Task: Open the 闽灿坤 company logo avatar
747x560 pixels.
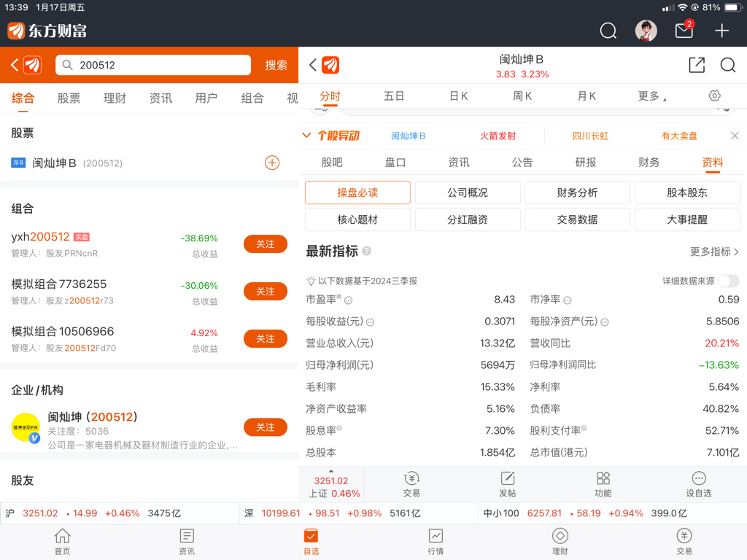Action: [26, 427]
